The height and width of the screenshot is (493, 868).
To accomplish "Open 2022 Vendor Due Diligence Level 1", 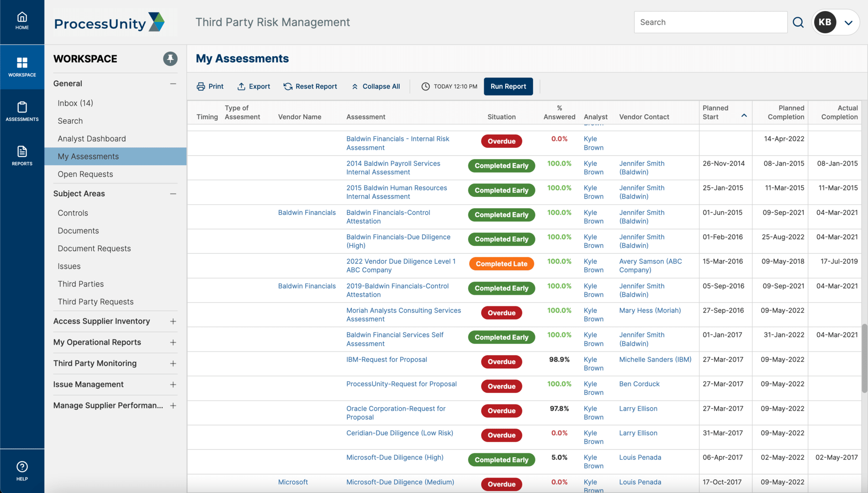I will 401,266.
